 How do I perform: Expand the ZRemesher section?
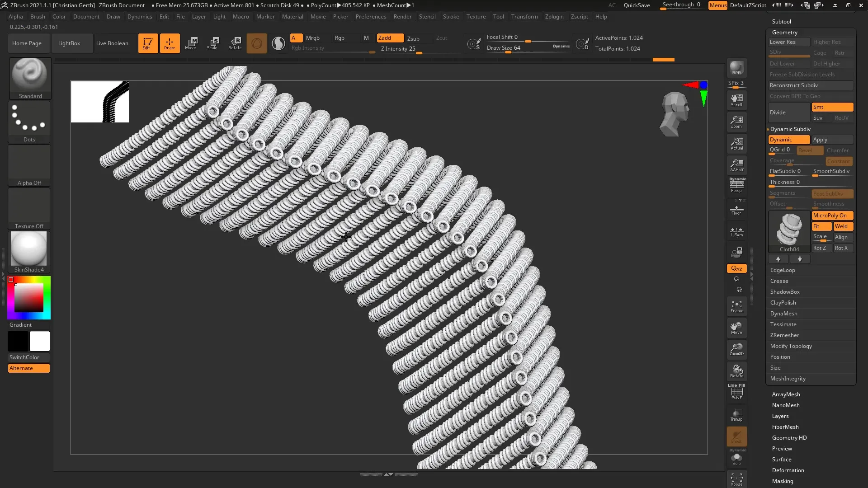coord(784,335)
